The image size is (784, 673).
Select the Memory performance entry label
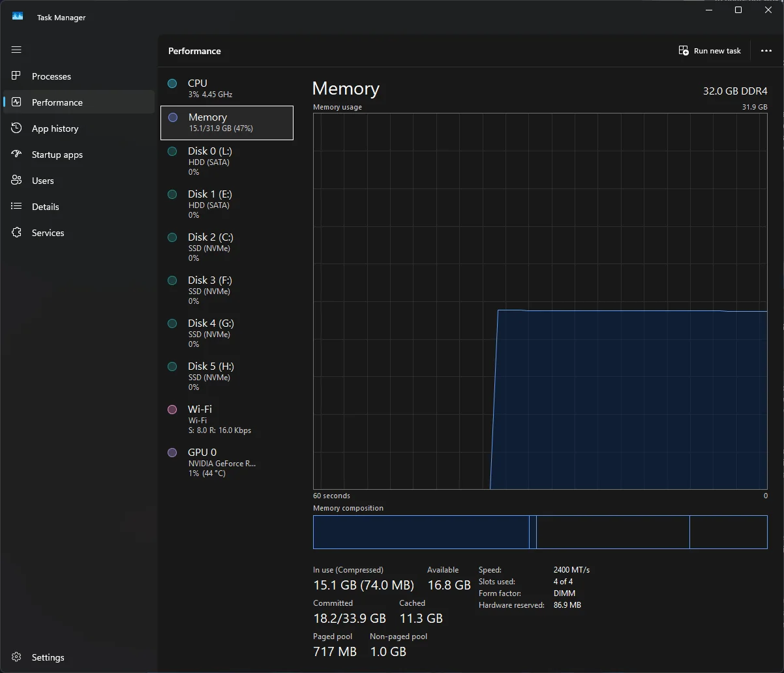click(x=207, y=117)
